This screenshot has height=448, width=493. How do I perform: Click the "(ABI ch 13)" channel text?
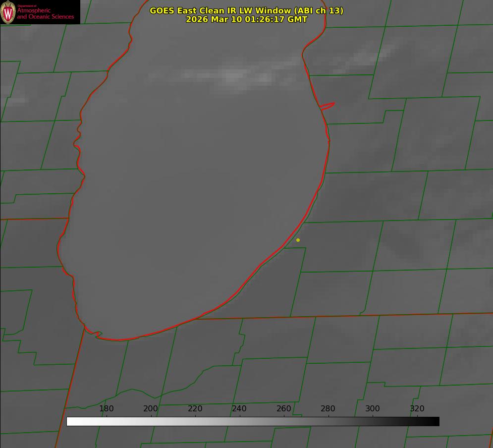coord(319,10)
